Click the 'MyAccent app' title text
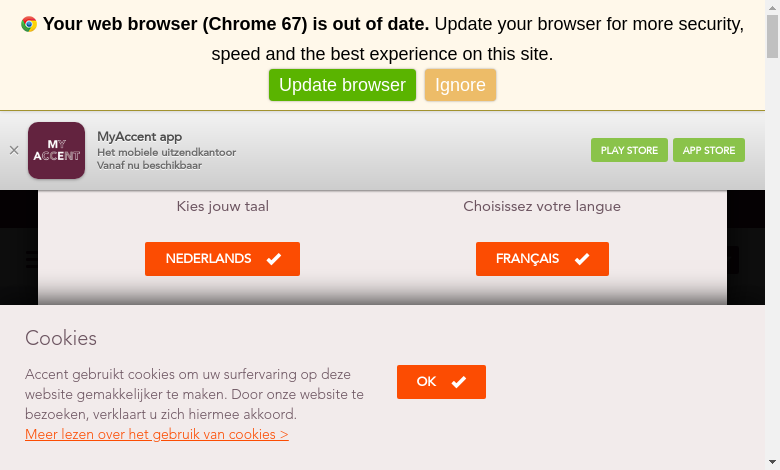Image resolution: width=780 pixels, height=470 pixels. point(139,137)
